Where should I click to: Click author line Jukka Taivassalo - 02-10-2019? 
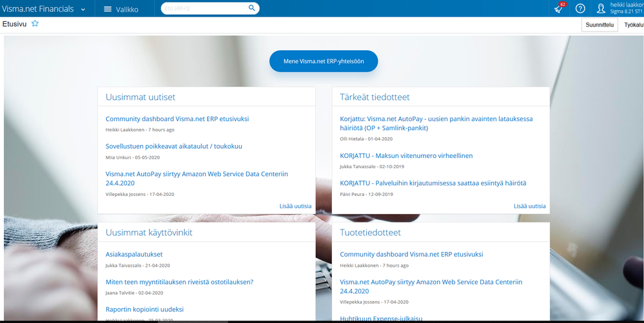pos(372,167)
